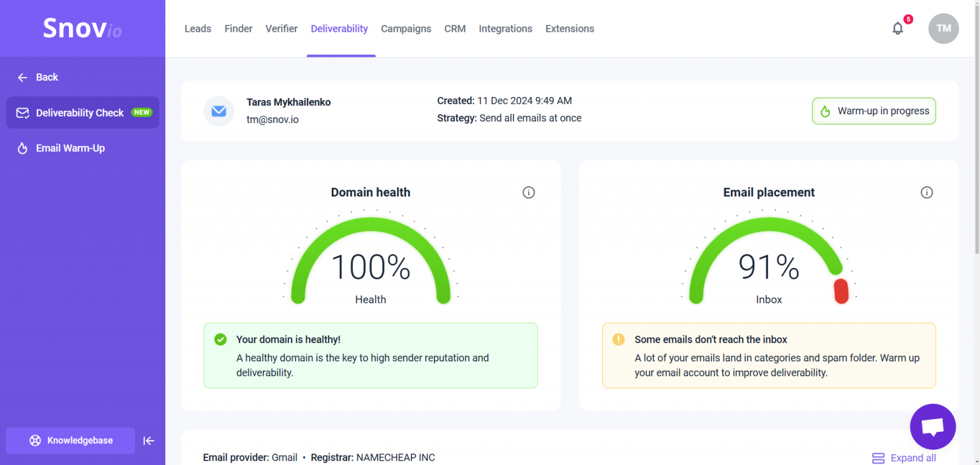Click the Email placement info icon
This screenshot has height=465, width=980.
pos(927,192)
